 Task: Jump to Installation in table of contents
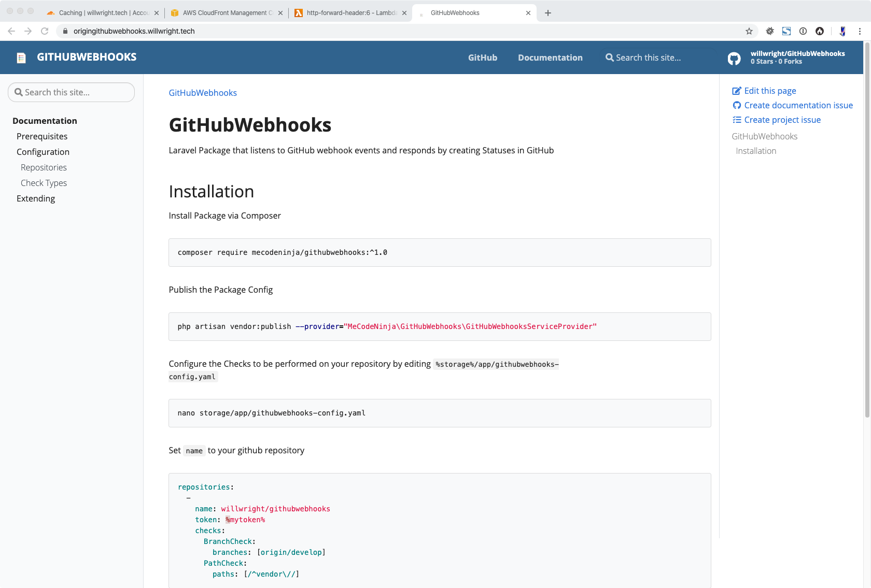point(756,151)
